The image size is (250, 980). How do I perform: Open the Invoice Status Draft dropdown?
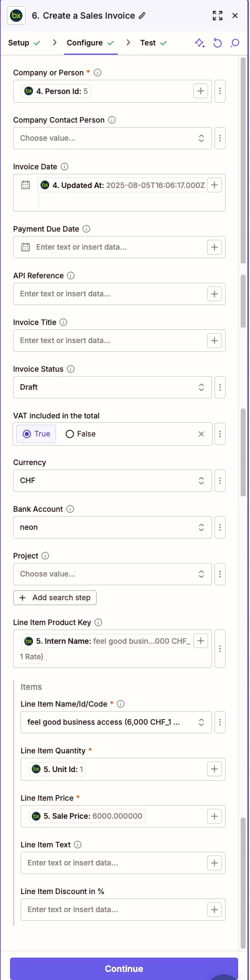tap(112, 387)
